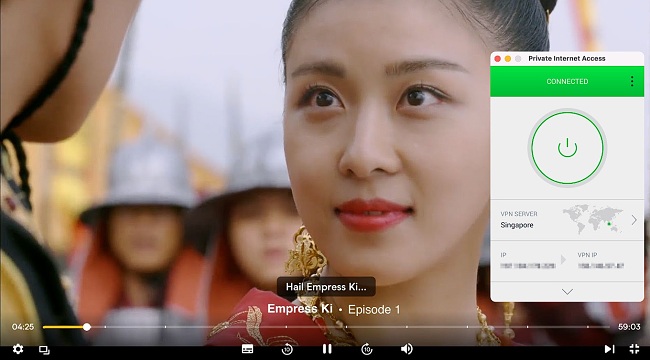Open the video player settings gear
This screenshot has height=360, width=650.
point(18,349)
